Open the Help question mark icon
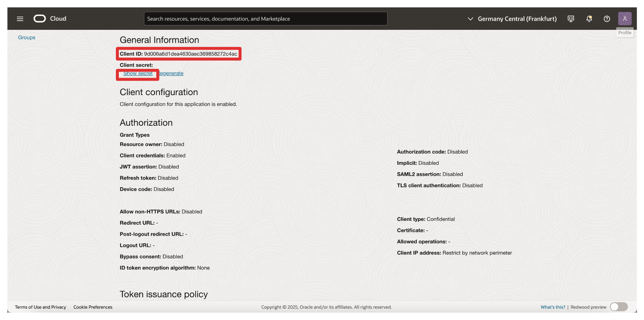 607,19
